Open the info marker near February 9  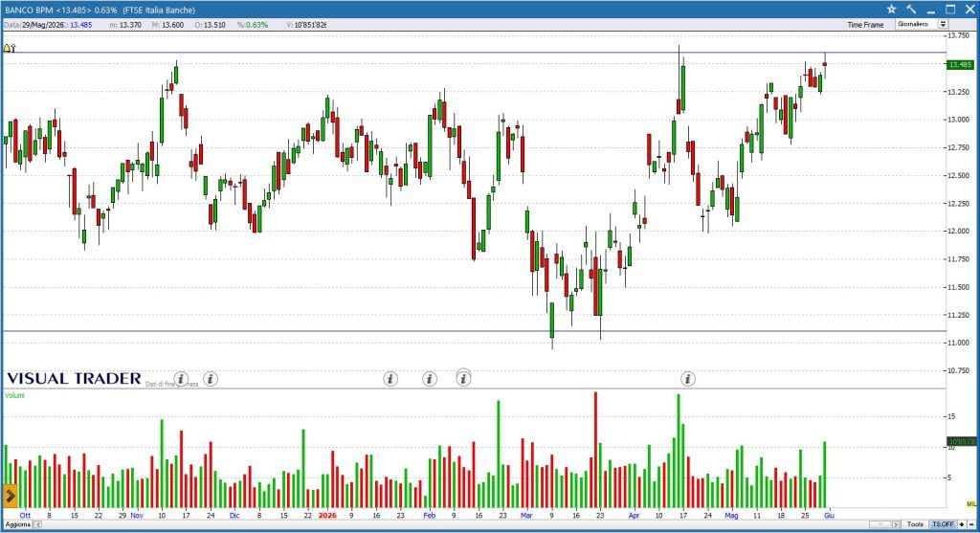coord(463,378)
